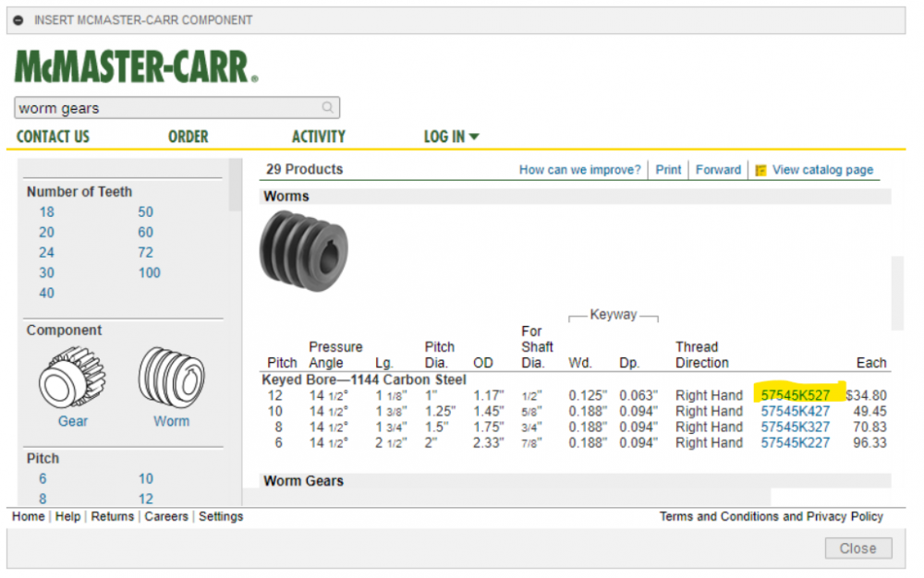The image size is (924, 578).
Task: Click the Each column header
Action: click(871, 363)
